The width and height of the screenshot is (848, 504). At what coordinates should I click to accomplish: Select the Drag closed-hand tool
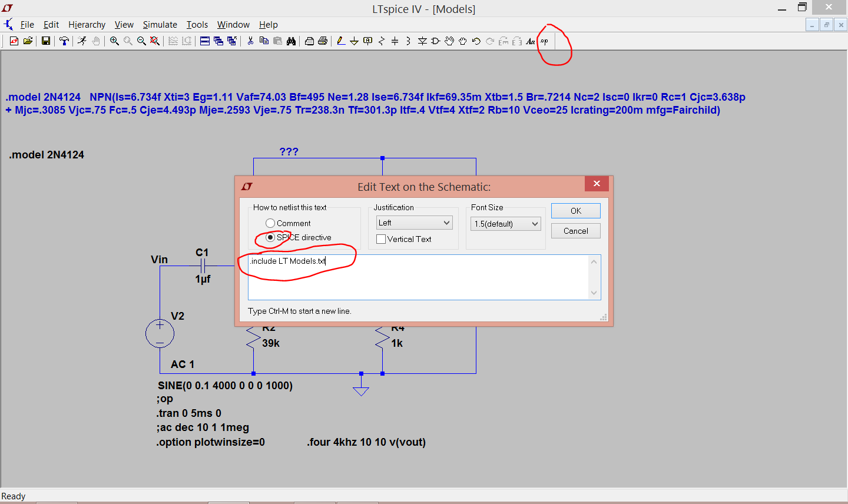click(x=463, y=41)
